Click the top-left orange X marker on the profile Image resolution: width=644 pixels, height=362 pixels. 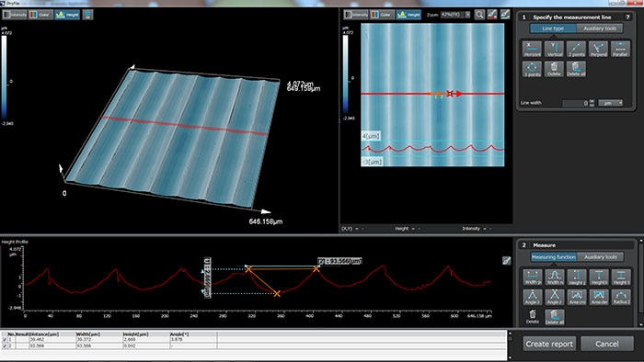[x=248, y=269]
